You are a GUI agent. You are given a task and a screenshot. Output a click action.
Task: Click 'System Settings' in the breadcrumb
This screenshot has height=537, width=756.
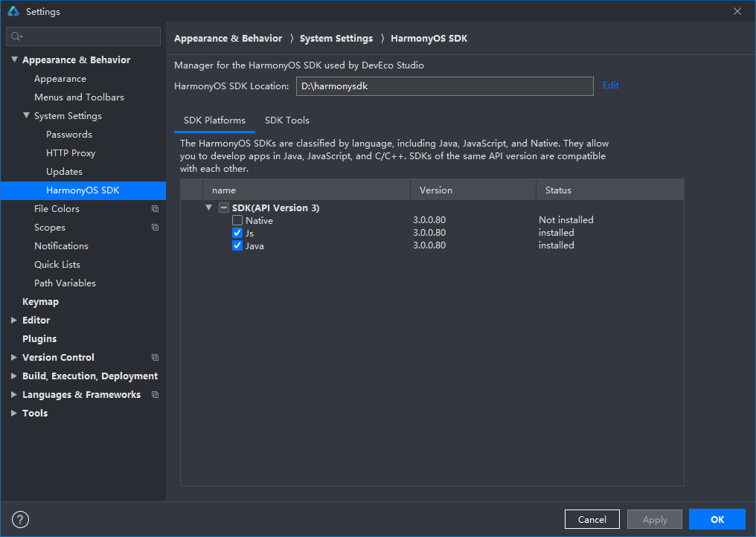click(336, 38)
